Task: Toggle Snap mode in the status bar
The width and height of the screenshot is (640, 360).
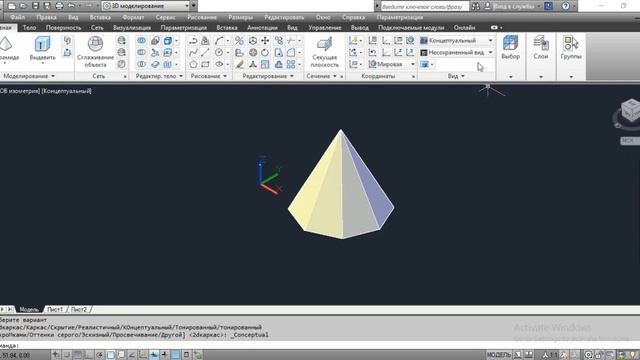Action: [67, 355]
